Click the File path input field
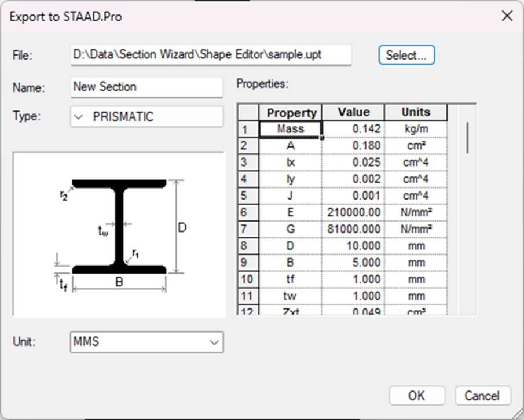The image size is (524, 420). [211, 55]
